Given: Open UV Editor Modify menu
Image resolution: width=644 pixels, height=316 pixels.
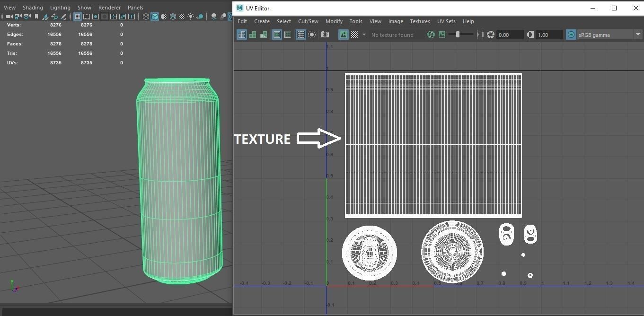Looking at the screenshot, I should coord(334,21).
